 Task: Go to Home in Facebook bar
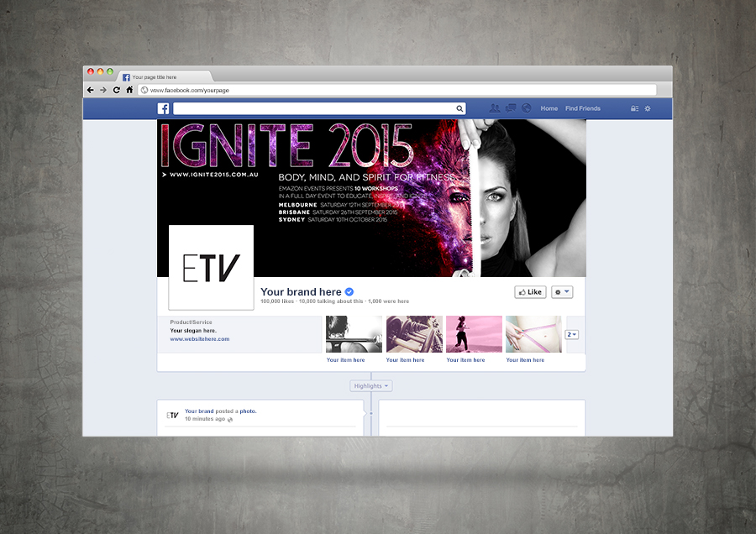pyautogui.click(x=549, y=108)
